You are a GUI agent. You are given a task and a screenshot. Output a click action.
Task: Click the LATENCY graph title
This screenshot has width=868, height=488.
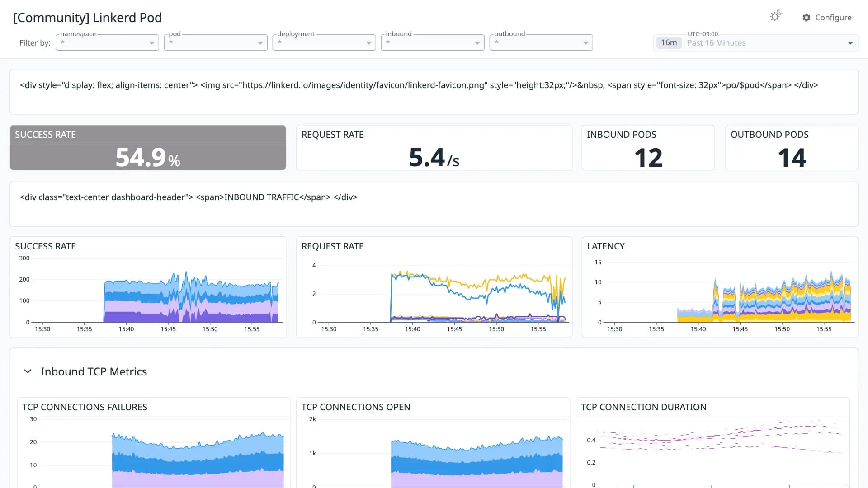tap(606, 246)
